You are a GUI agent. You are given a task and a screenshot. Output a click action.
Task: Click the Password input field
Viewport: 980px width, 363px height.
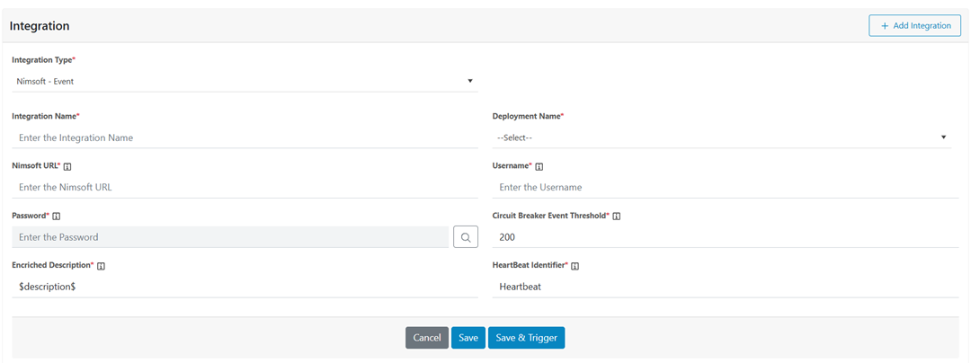[x=230, y=237]
